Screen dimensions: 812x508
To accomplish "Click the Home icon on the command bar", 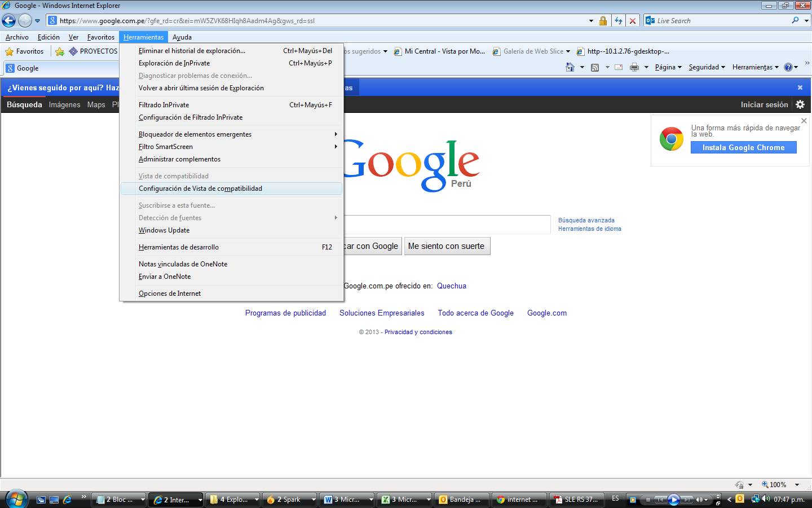I will [571, 67].
